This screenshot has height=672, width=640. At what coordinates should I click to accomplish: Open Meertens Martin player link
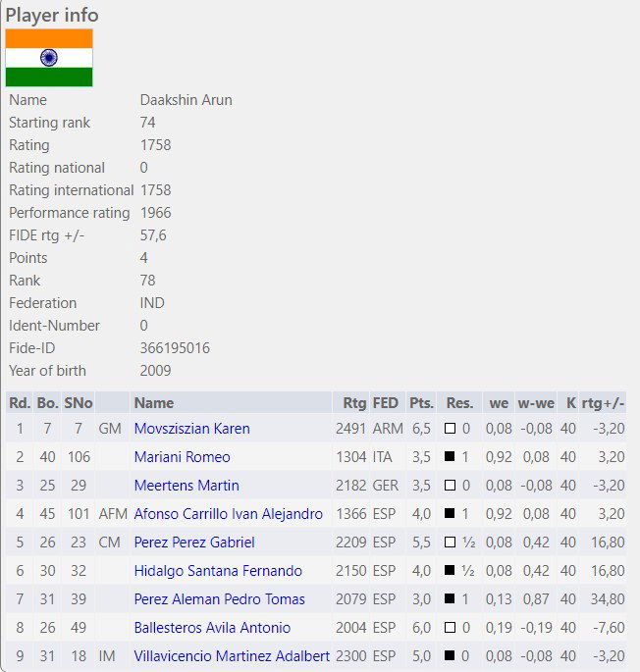tap(187, 486)
